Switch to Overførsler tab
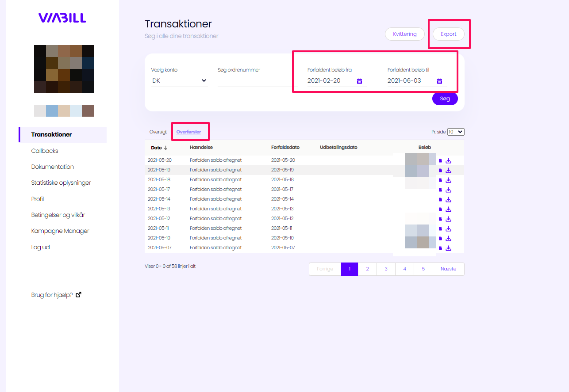 tap(188, 132)
